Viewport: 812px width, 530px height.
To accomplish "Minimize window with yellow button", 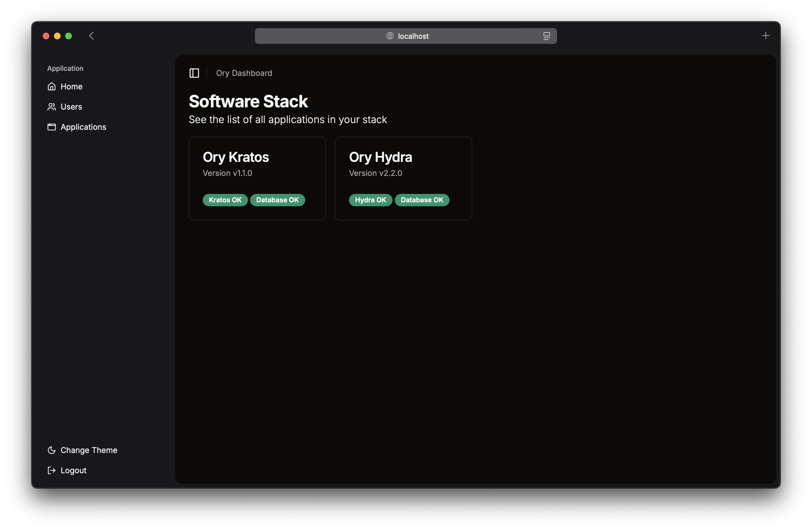I will (x=57, y=36).
